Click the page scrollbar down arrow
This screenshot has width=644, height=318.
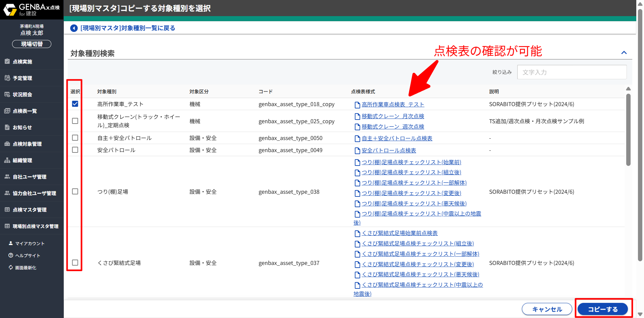(x=640, y=314)
